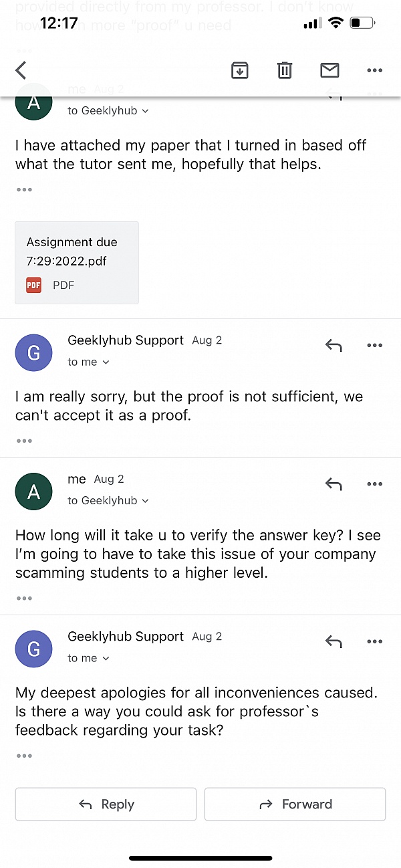401x868 pixels.
Task: Mark conversation as unread envelope icon
Action: click(x=329, y=70)
